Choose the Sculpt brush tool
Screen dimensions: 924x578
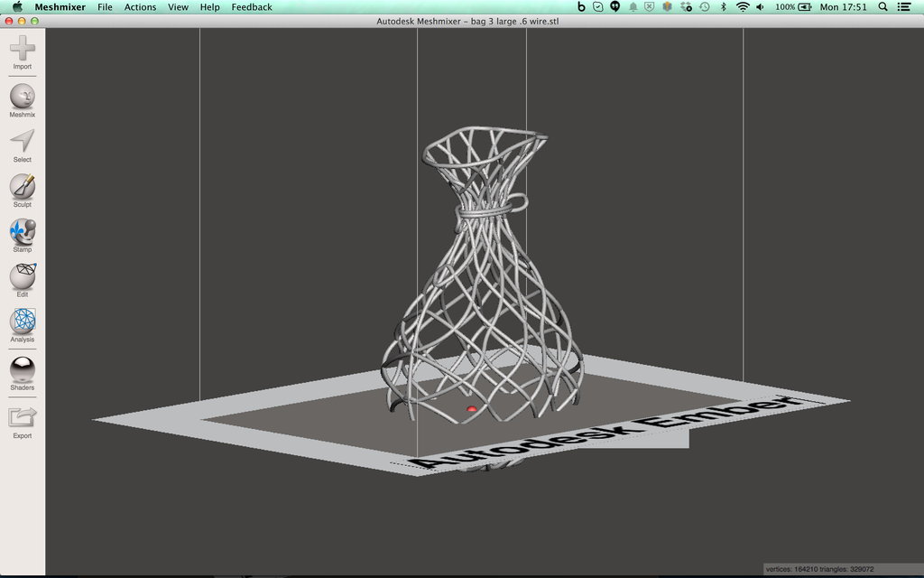(23, 186)
